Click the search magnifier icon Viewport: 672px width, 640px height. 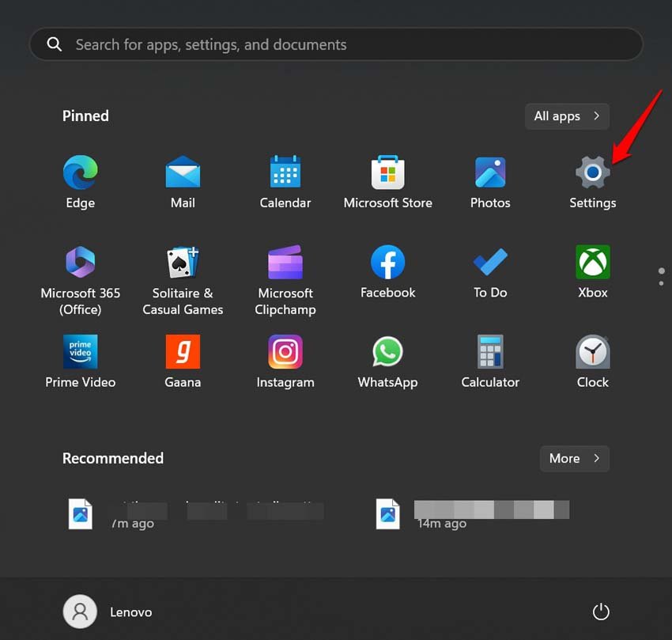(x=54, y=44)
